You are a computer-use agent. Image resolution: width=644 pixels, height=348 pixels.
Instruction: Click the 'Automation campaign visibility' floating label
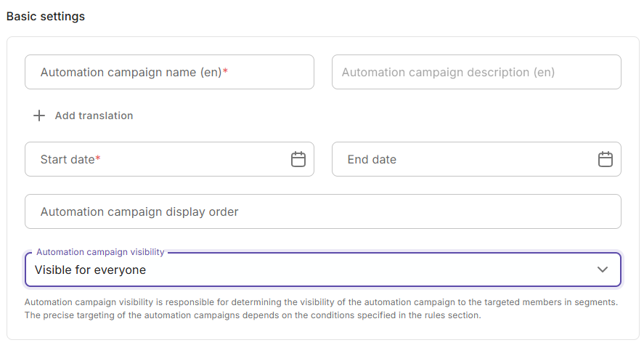100,252
